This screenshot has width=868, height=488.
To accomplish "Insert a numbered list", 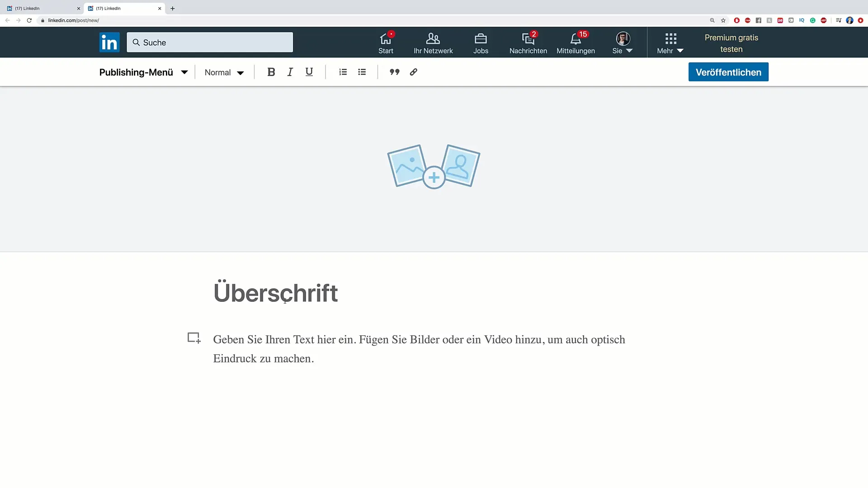I will click(343, 72).
